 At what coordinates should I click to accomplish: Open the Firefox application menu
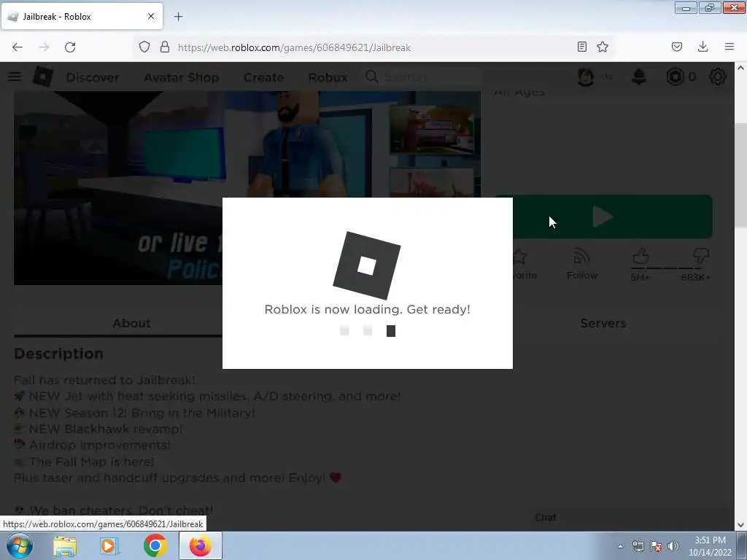[x=729, y=47]
